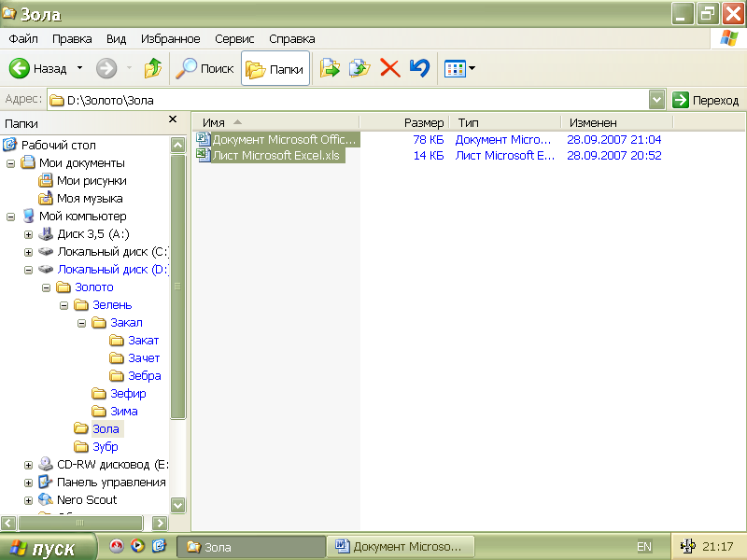747x560 pixels.
Task: Sort files by Размер column header
Action: tap(423, 122)
